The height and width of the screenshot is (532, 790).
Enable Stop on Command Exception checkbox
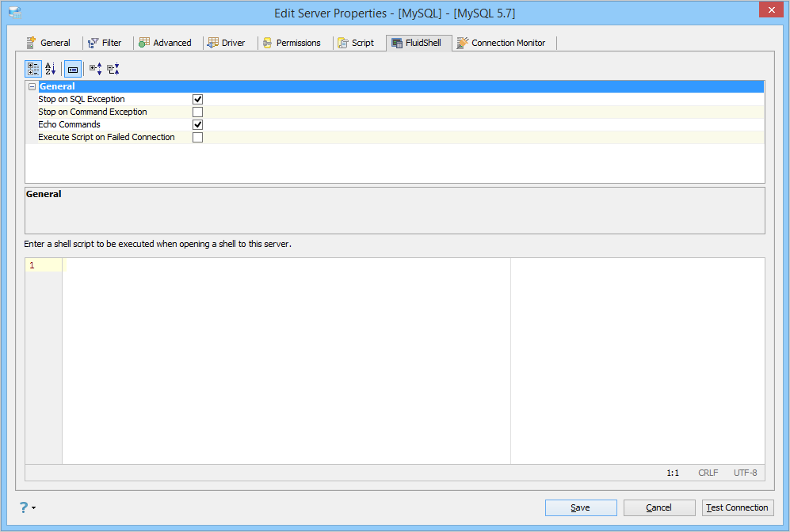click(x=197, y=112)
